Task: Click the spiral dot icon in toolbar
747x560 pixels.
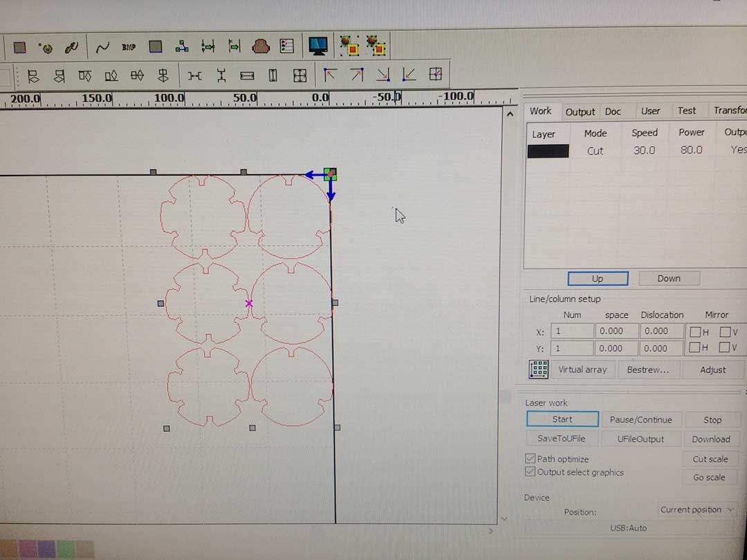Action: pos(46,48)
